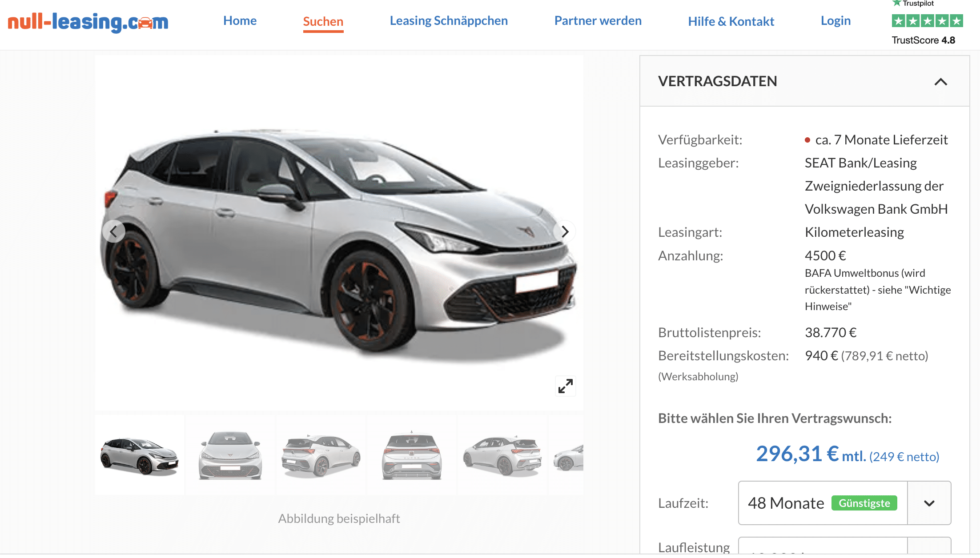Click the null-leasing.com logo
The height and width of the screenshot is (558, 980).
click(88, 21)
